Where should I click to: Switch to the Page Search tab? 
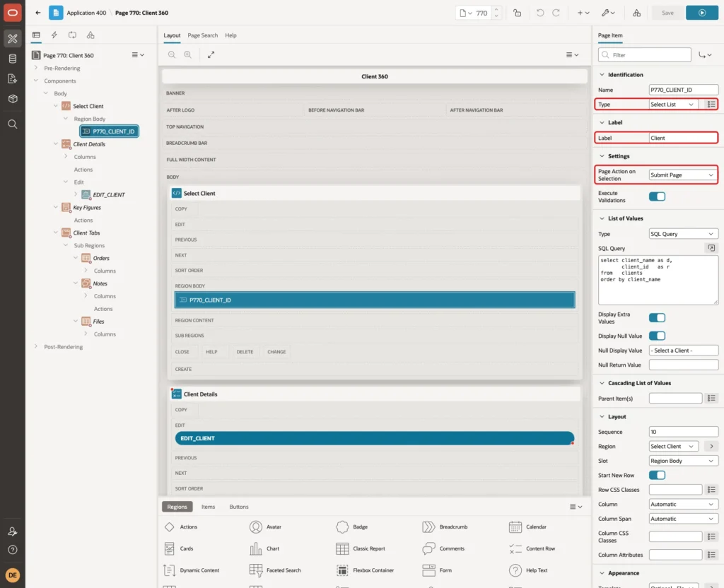[x=202, y=35]
